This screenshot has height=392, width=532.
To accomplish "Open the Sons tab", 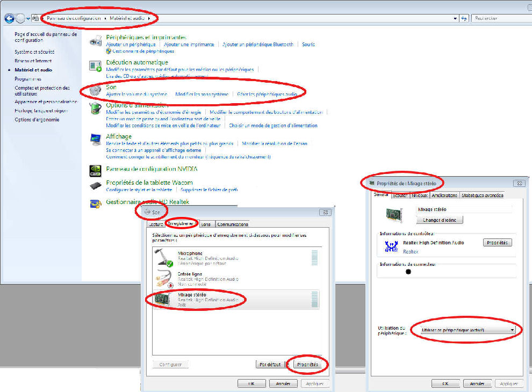I will click(206, 224).
